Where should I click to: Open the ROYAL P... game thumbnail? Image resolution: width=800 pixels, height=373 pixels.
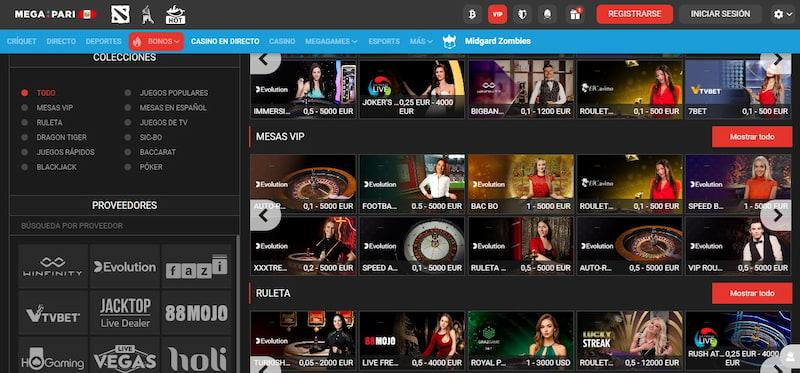coord(521,341)
